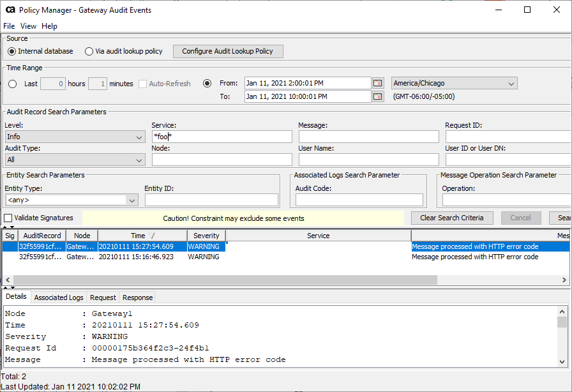Click the Cancel button
Screen dimensions: 572x392
pyautogui.click(x=520, y=218)
